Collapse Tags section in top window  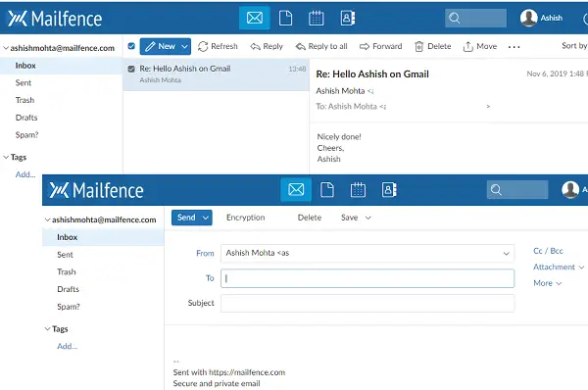point(6,157)
